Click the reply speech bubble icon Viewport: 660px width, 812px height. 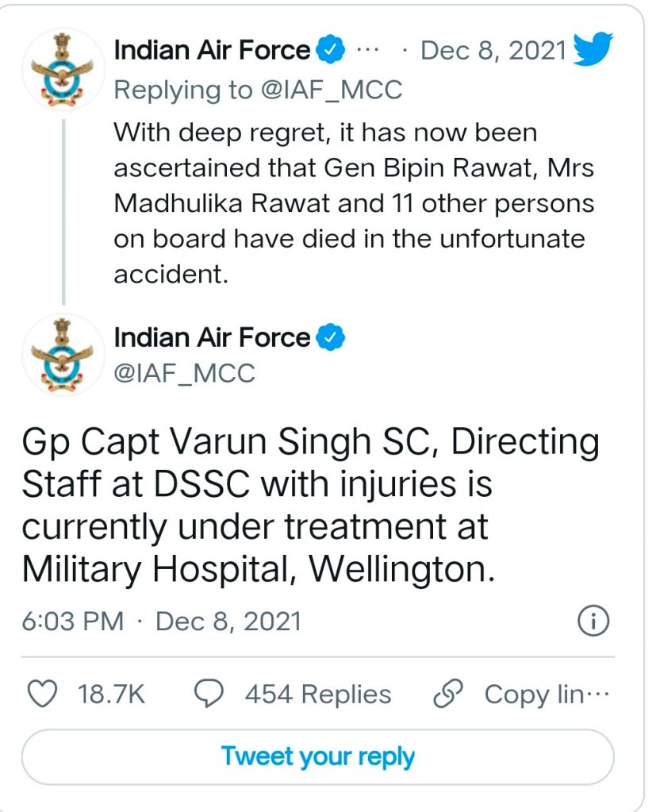[209, 694]
